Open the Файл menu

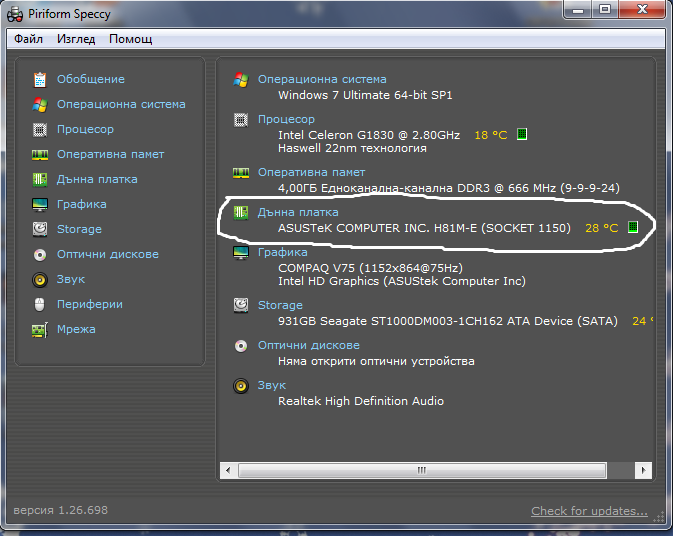(28, 39)
